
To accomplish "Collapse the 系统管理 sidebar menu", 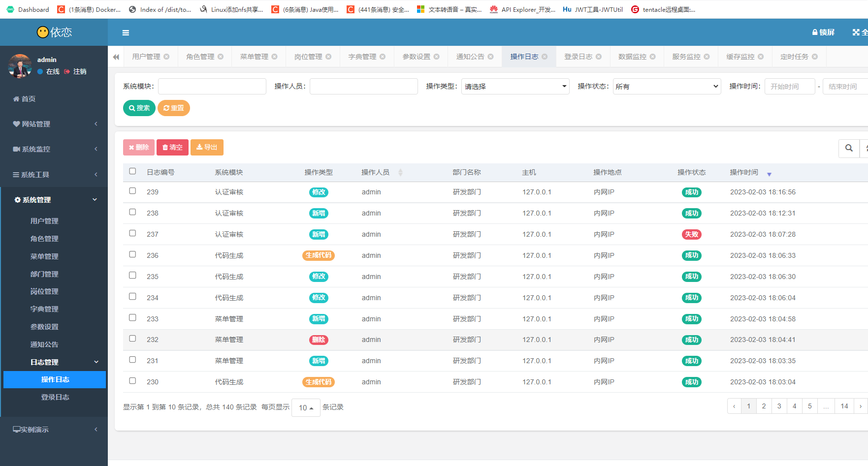I will pos(54,200).
